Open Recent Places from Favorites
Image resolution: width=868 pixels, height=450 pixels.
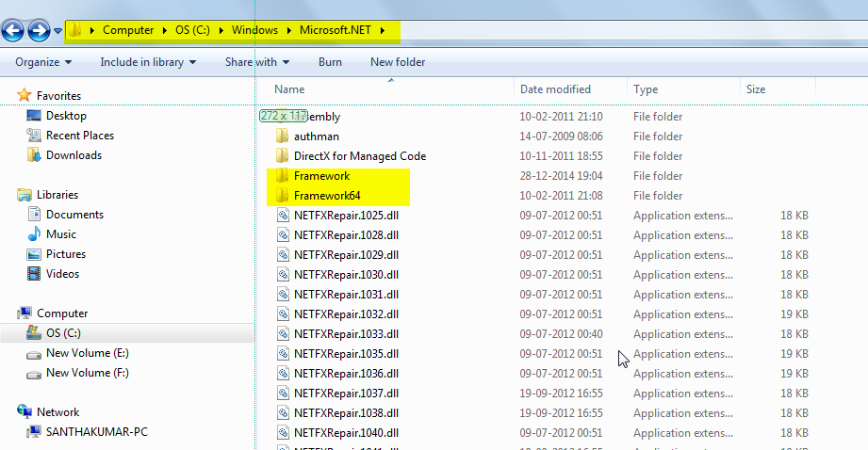(33, 136)
